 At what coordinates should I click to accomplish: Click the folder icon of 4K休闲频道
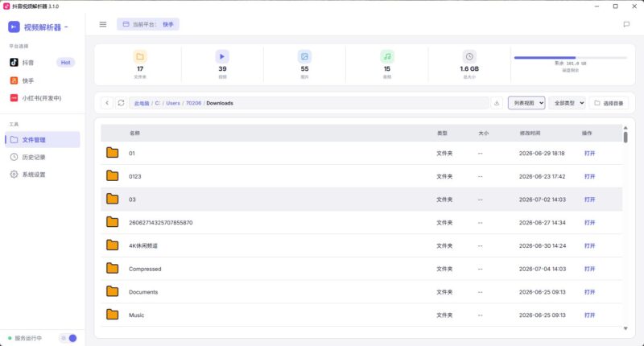tap(112, 245)
